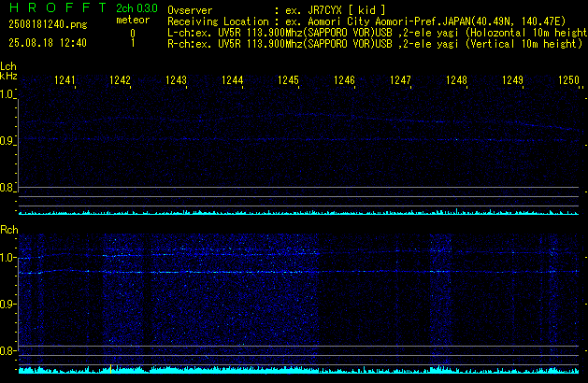Click the 1241 time marker
Image resolution: width=588 pixels, height=383 pixels.
click(x=65, y=80)
